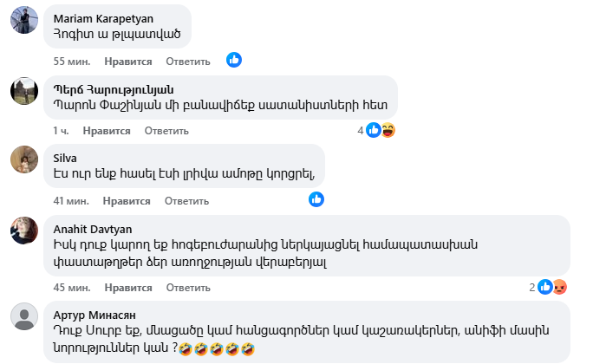Click like reaction icon on Silva's comment
606x364 pixels.
[317, 199]
